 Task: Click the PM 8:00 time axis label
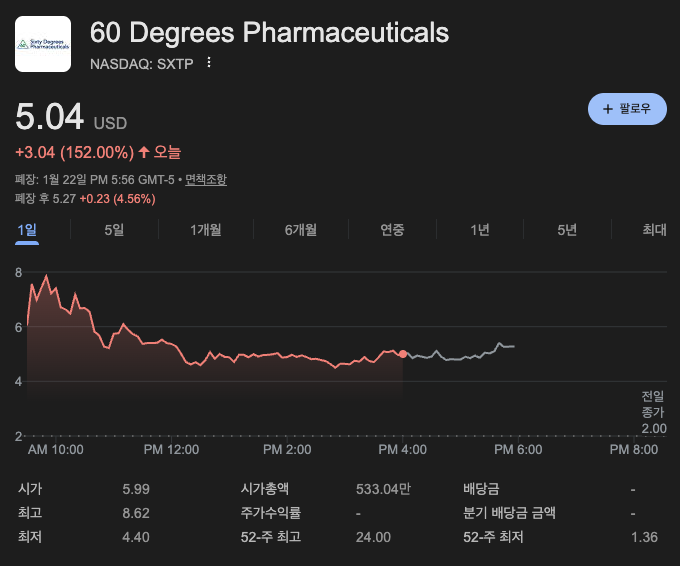coord(634,450)
